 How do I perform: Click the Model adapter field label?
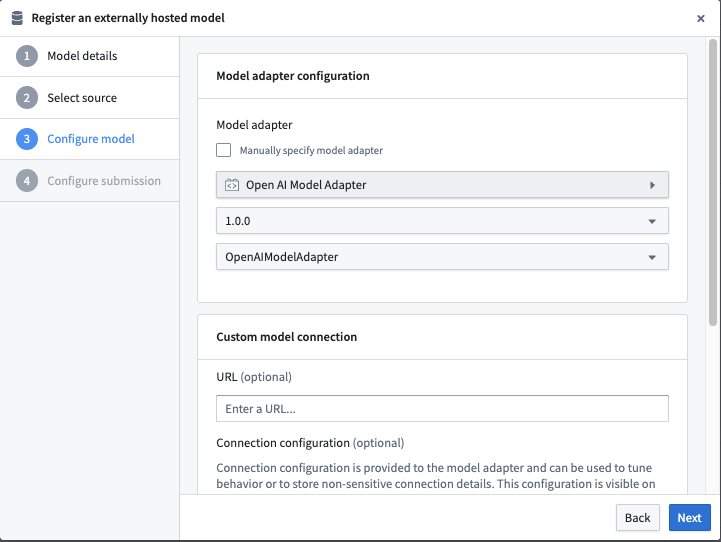pos(254,125)
